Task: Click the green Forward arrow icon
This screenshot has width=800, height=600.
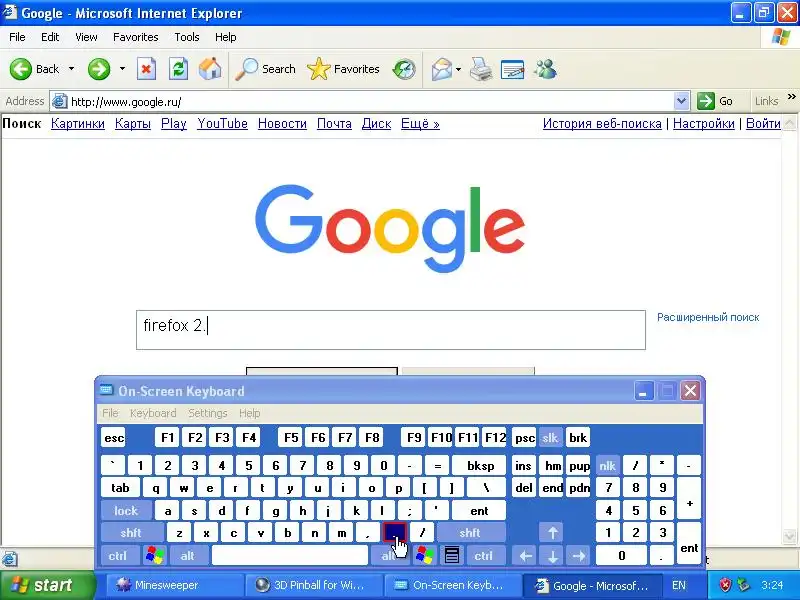Action: 98,69
